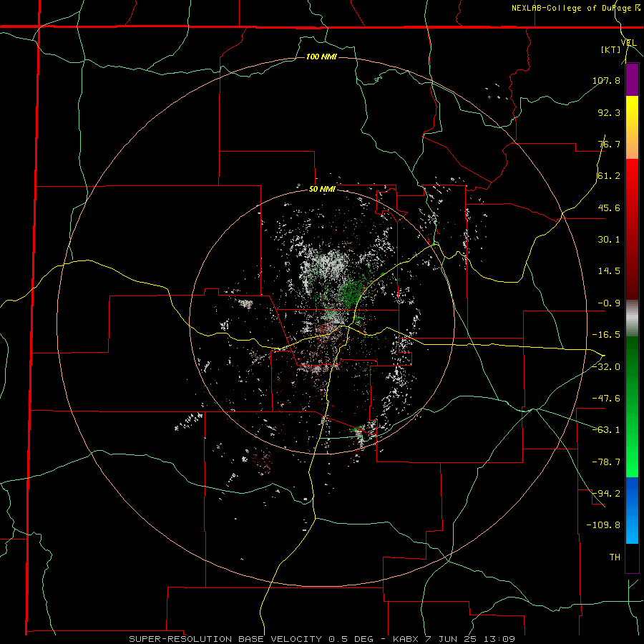Click the -94.2 velocity scale value
644x644 pixels.
(606, 493)
